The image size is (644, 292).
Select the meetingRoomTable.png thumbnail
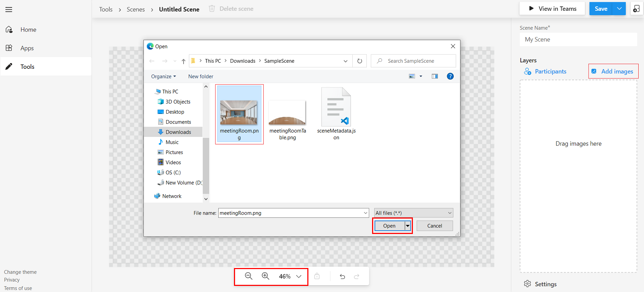coord(287,113)
